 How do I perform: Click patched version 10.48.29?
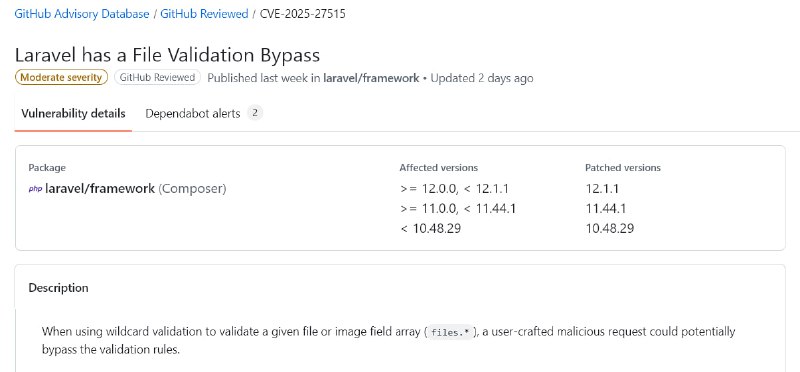(x=609, y=228)
